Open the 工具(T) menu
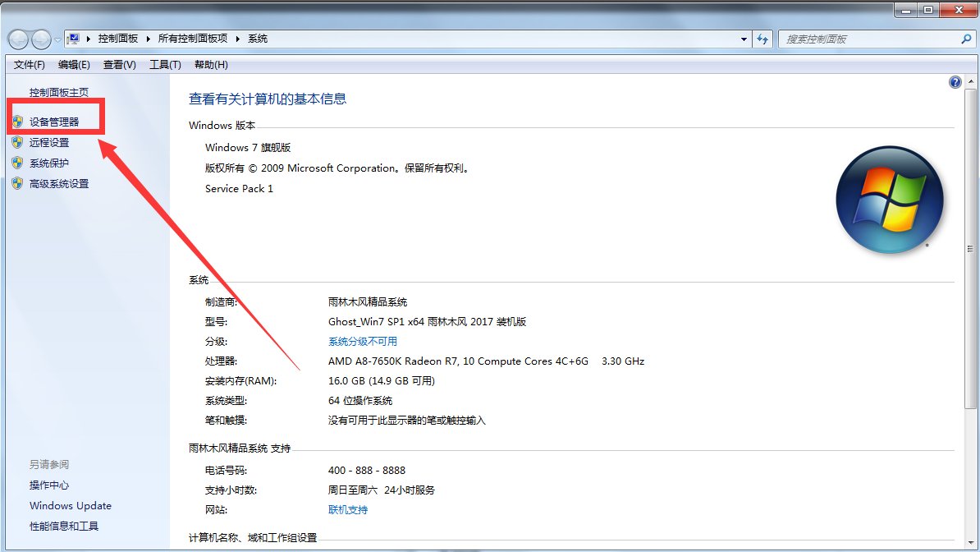980x552 pixels. coord(165,65)
